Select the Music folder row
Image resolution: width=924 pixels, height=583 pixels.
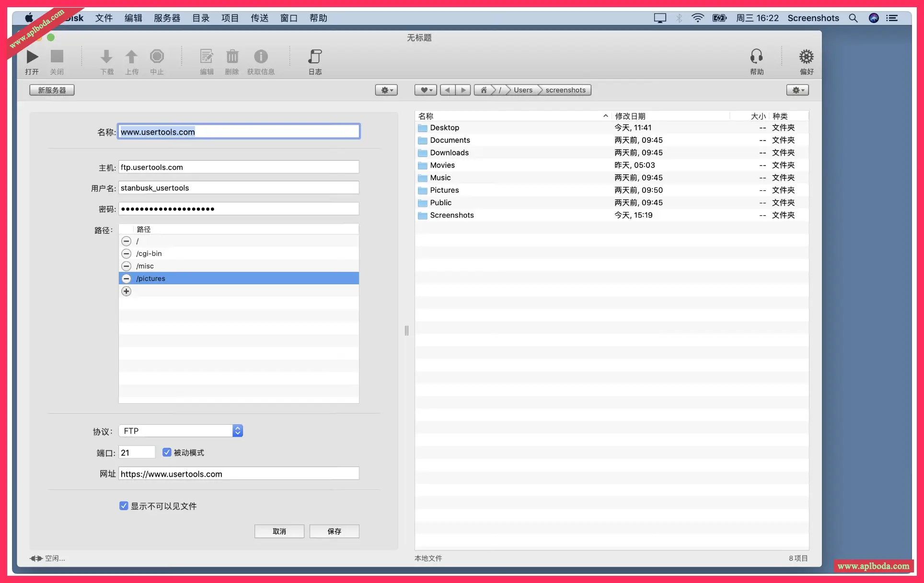point(612,177)
